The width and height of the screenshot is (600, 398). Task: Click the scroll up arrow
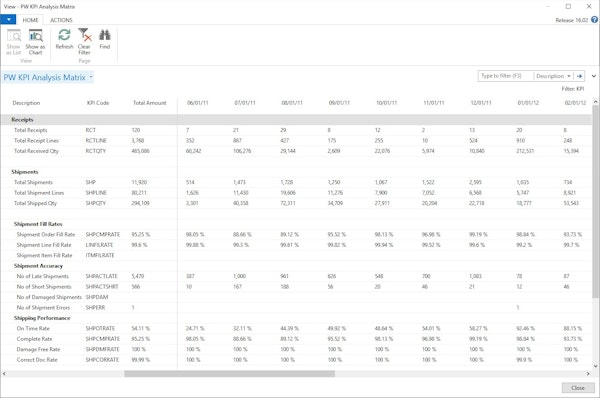[595, 102]
